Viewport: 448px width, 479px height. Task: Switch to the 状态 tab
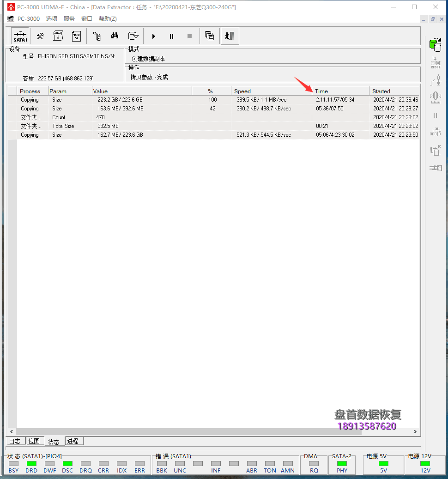54,442
